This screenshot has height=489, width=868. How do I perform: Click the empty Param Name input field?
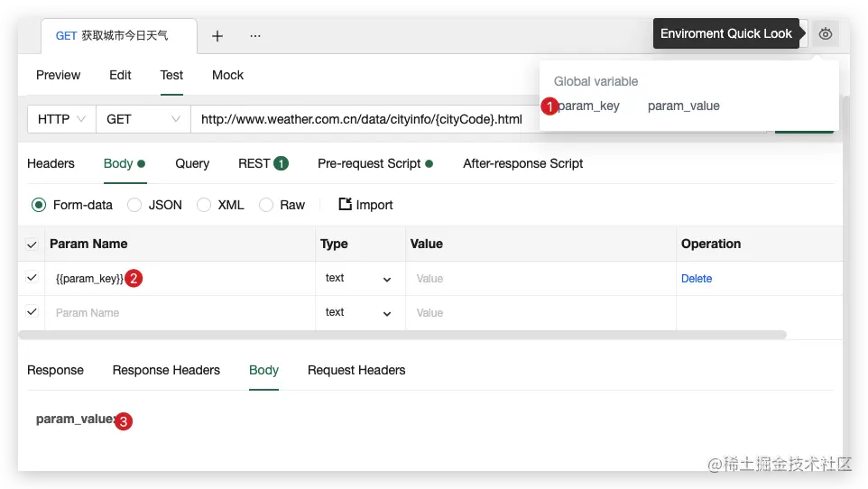[180, 313]
